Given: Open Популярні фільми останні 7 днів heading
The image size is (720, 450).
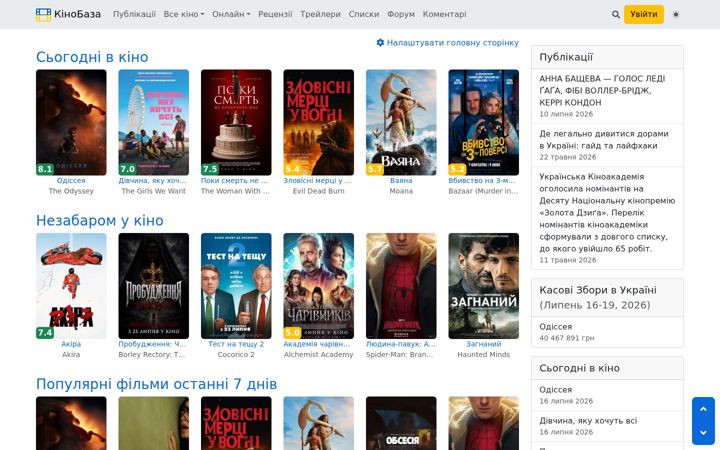Looking at the screenshot, I should 157,384.
